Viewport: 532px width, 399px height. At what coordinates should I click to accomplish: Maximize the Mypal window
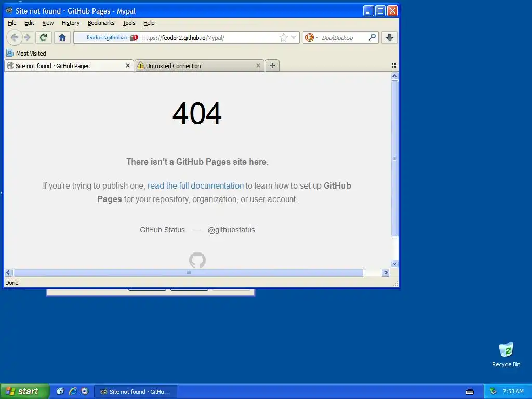380,11
